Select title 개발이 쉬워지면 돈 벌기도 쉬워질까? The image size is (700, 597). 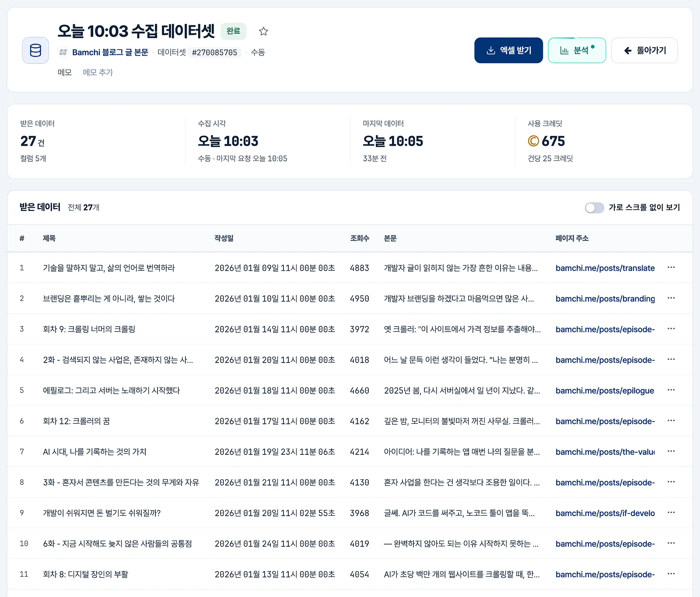click(102, 513)
